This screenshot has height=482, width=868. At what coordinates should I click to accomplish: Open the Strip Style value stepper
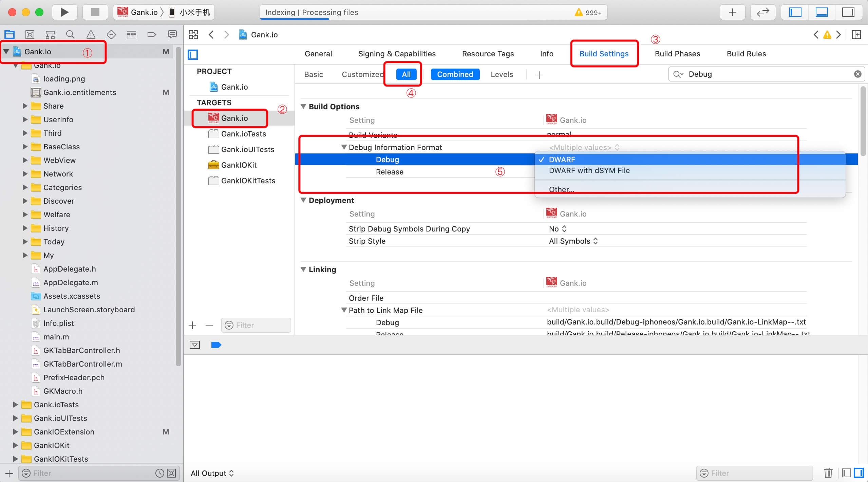pos(596,241)
